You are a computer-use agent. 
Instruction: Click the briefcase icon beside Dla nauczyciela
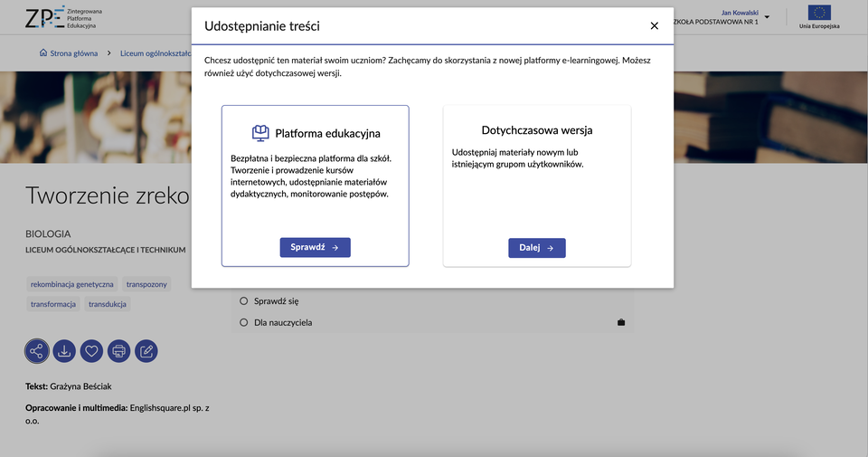pyautogui.click(x=621, y=322)
